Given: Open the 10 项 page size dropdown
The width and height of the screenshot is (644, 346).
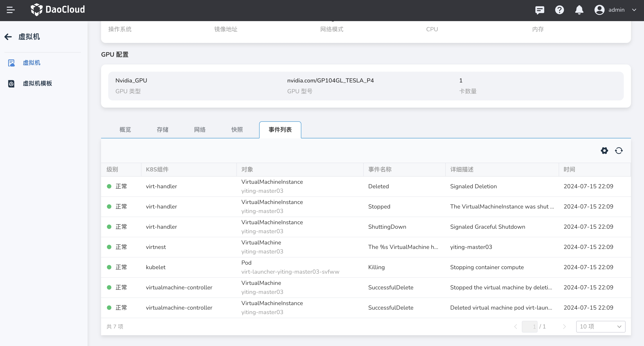Looking at the screenshot, I should pyautogui.click(x=600, y=326).
